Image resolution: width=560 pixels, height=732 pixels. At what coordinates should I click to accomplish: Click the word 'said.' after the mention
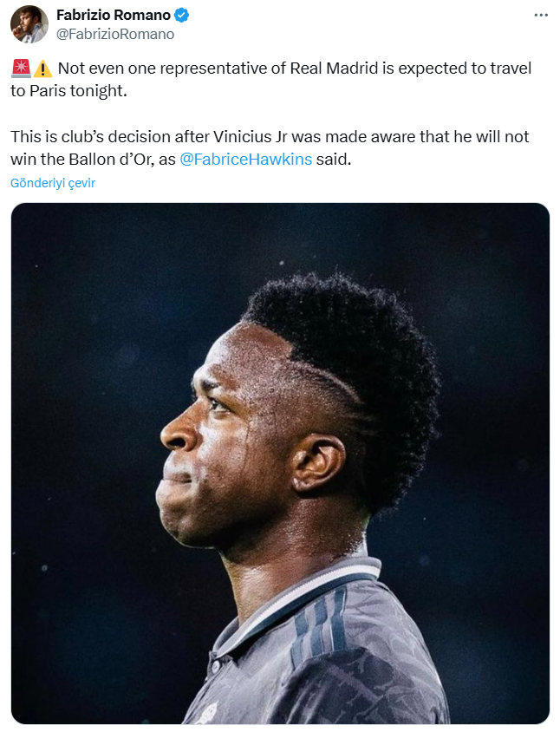334,160
